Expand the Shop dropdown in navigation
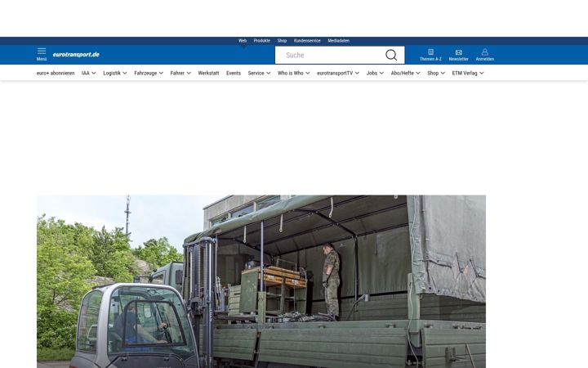This screenshot has width=588, height=368. [436, 74]
